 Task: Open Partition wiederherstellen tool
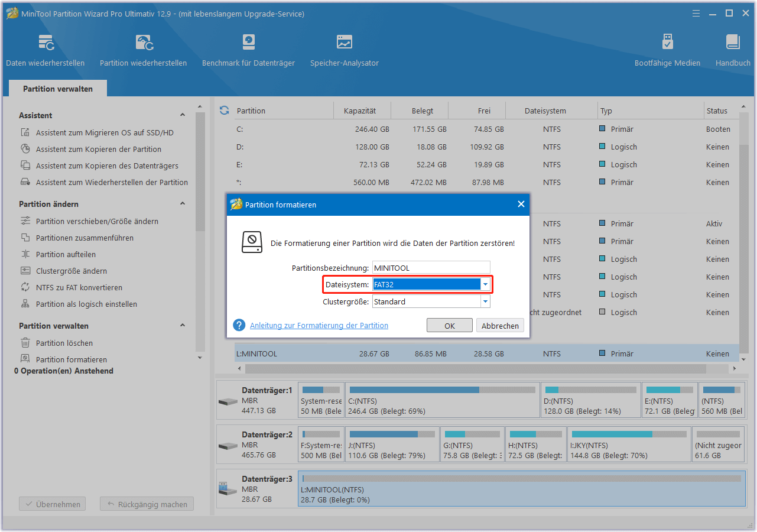tap(144, 51)
